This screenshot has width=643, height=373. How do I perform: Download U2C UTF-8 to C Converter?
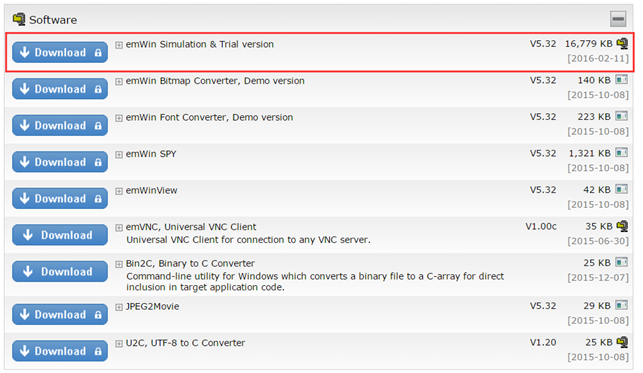pyautogui.click(x=60, y=351)
